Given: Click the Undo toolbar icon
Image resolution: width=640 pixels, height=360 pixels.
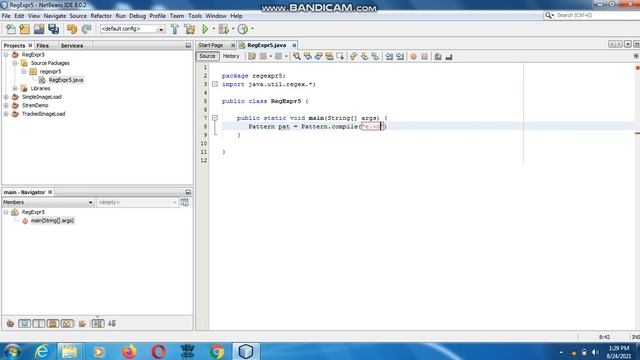Looking at the screenshot, I should point(72,29).
